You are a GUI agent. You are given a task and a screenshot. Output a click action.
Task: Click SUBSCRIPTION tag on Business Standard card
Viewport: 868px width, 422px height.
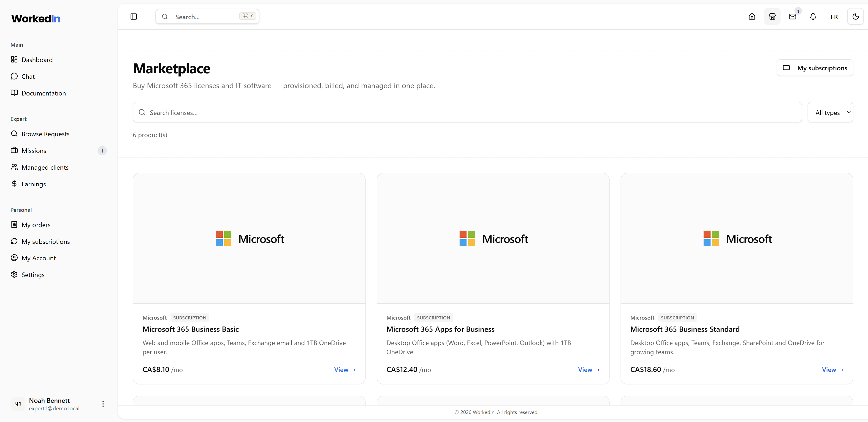[x=677, y=318]
